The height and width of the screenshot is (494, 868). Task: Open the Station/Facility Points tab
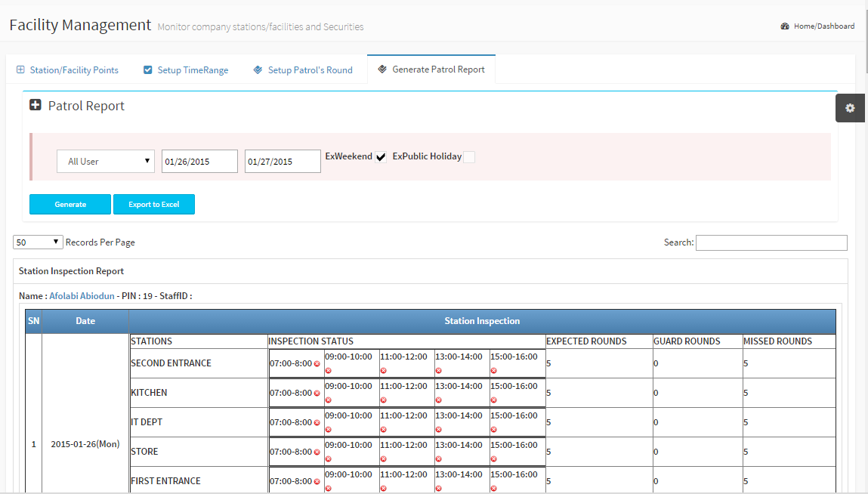pos(74,70)
